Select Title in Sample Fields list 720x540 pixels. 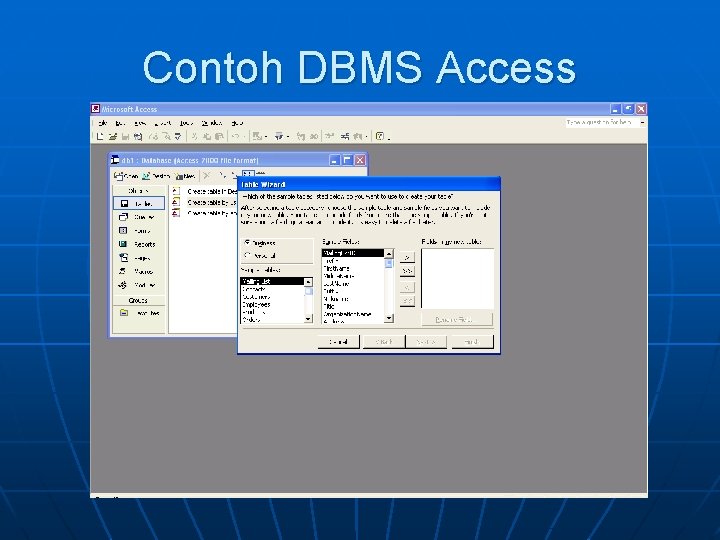pos(353,306)
